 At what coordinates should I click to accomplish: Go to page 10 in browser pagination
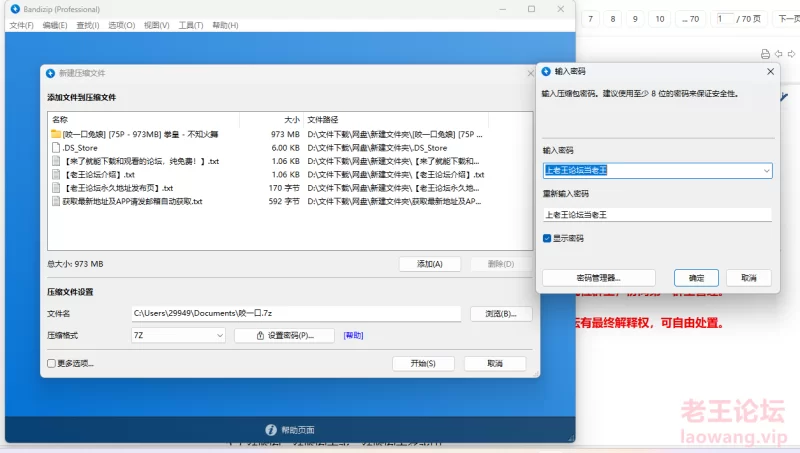click(660, 19)
